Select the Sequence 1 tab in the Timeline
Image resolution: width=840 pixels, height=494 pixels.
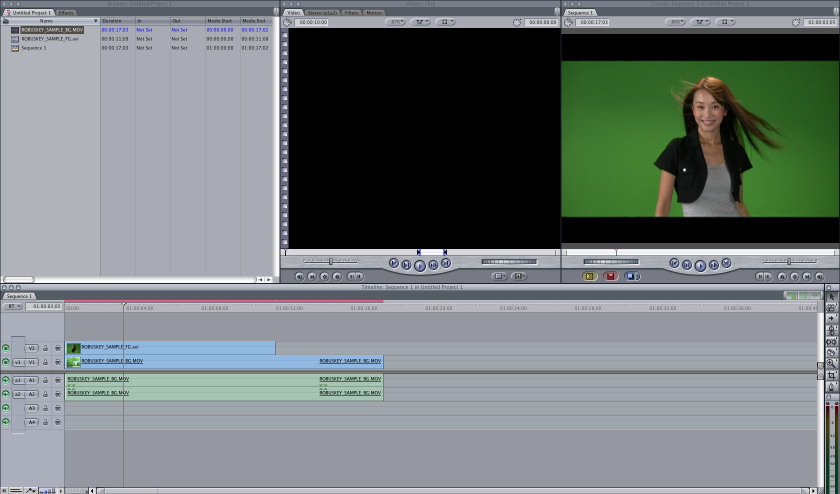pos(19,296)
